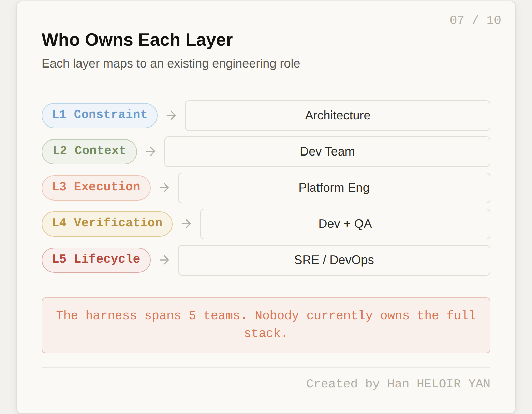Select the SRE / DevOps box

(x=334, y=260)
